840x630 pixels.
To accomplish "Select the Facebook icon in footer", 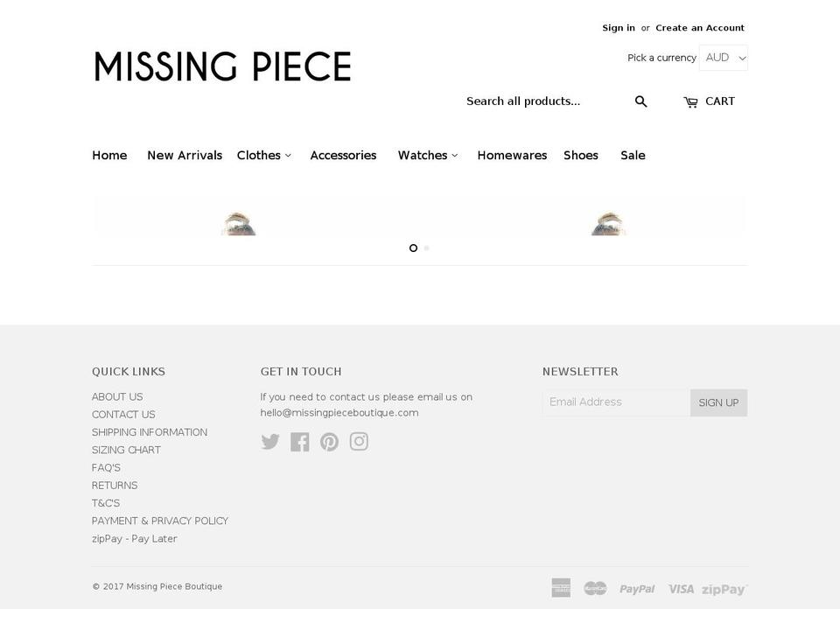I will point(300,442).
